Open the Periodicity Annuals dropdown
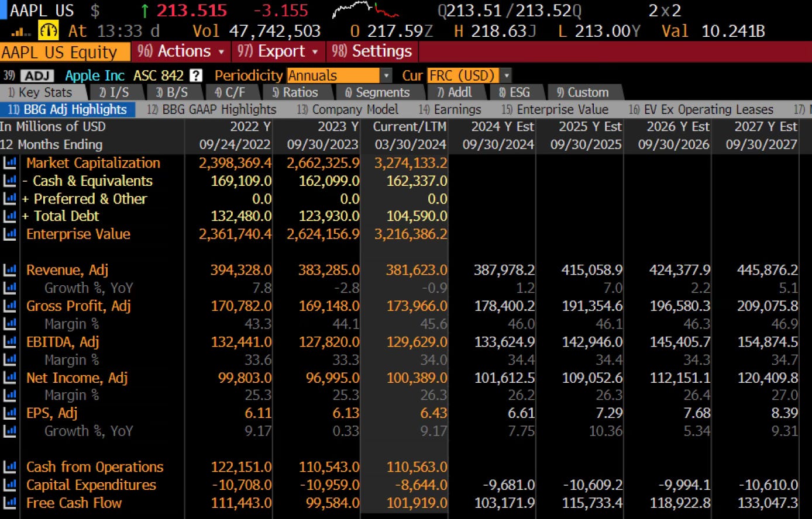This screenshot has width=812, height=519. tap(339, 75)
